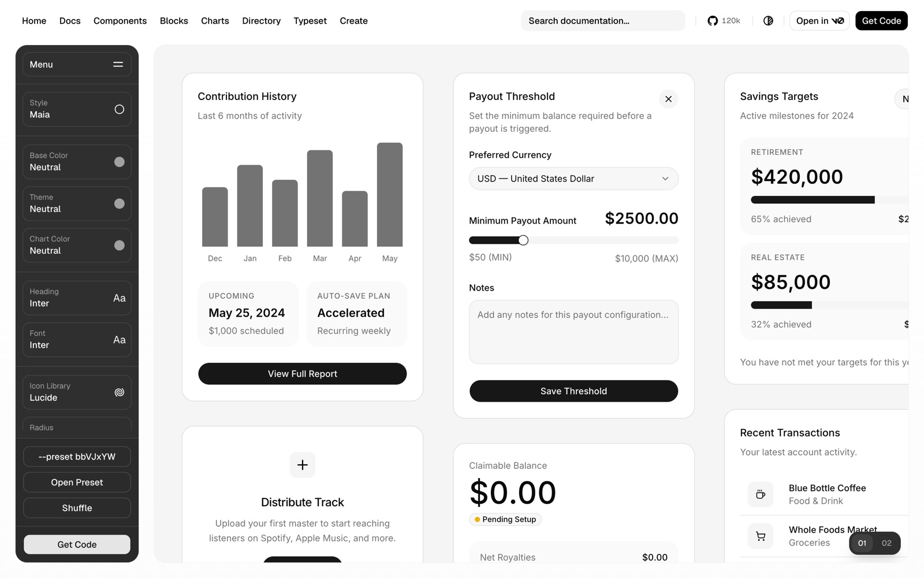Open the GitHub 120k repository link
The image size is (924, 578).
point(724,21)
